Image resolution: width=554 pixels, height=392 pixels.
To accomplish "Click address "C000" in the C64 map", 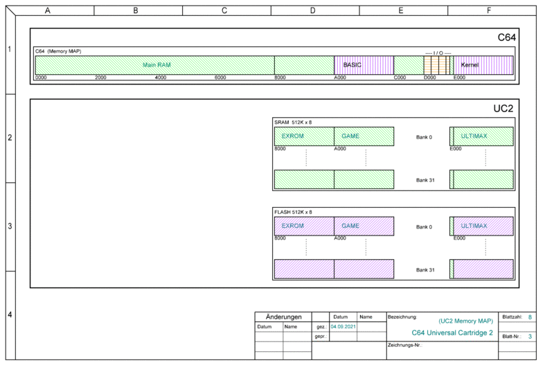I will point(400,78).
